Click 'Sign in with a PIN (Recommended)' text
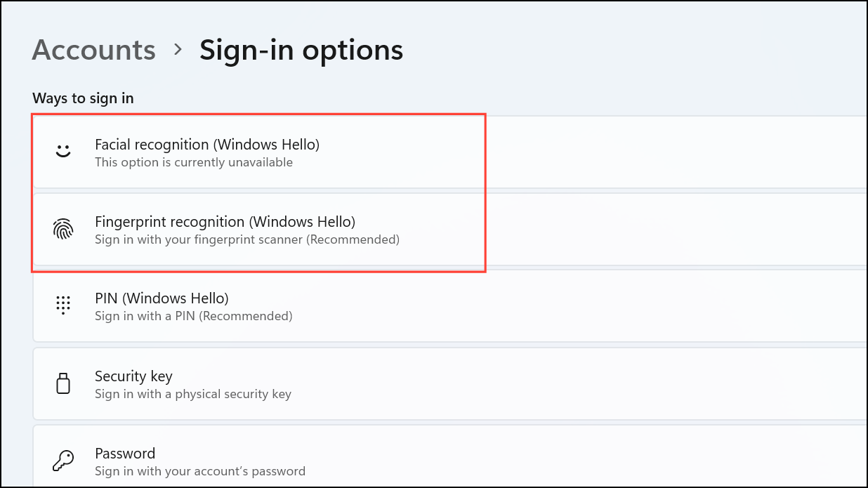868x488 pixels. 194,316
